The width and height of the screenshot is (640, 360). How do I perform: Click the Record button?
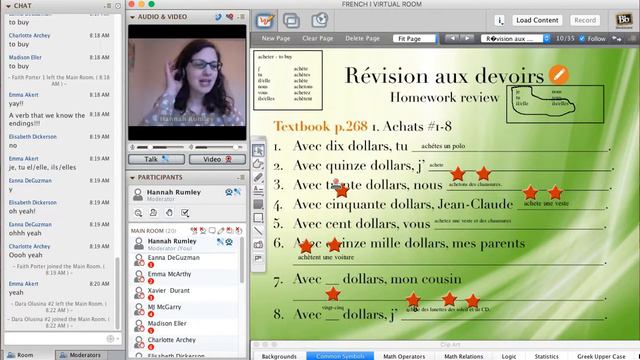(585, 20)
